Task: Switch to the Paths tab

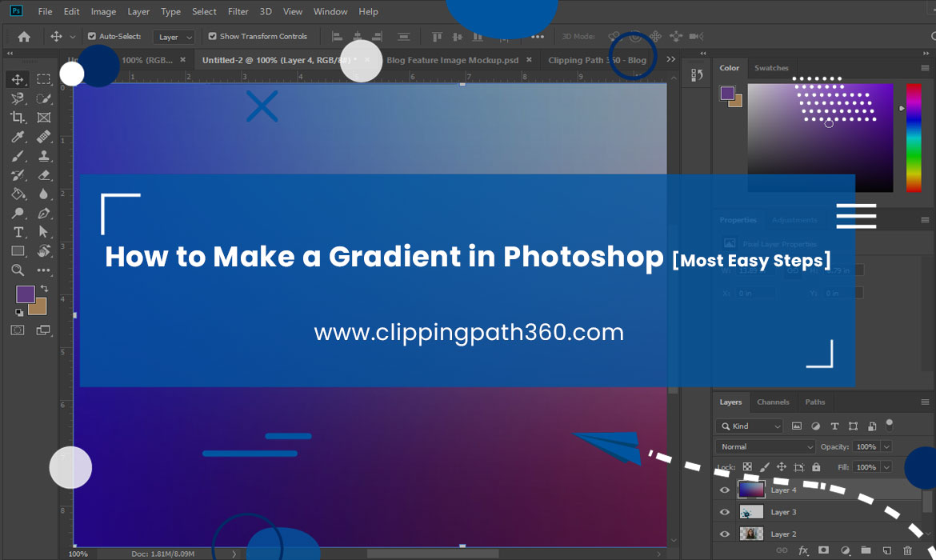Action: [815, 402]
